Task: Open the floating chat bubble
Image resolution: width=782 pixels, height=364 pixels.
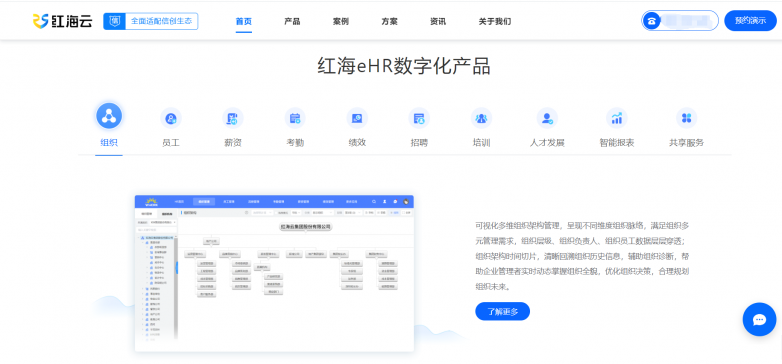Action: click(x=759, y=319)
